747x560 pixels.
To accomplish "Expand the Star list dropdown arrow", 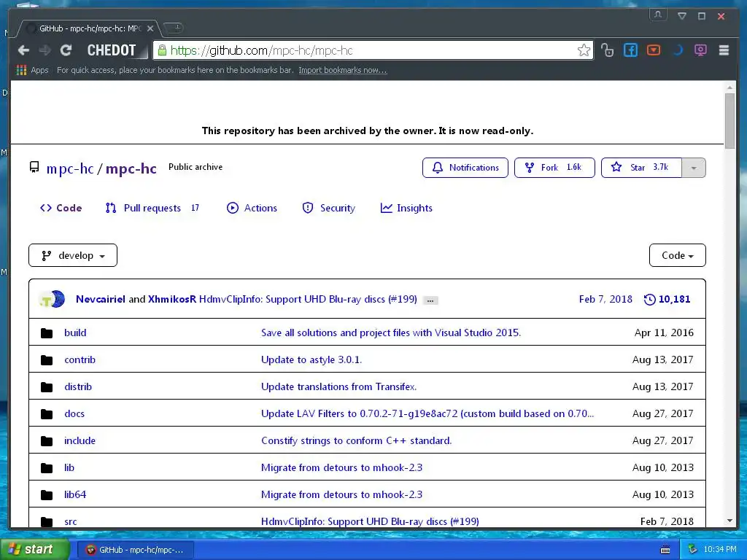I will point(694,168).
